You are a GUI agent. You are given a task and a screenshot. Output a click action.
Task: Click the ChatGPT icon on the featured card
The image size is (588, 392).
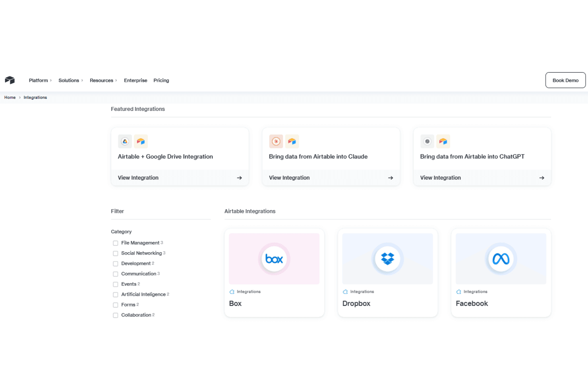(x=427, y=141)
